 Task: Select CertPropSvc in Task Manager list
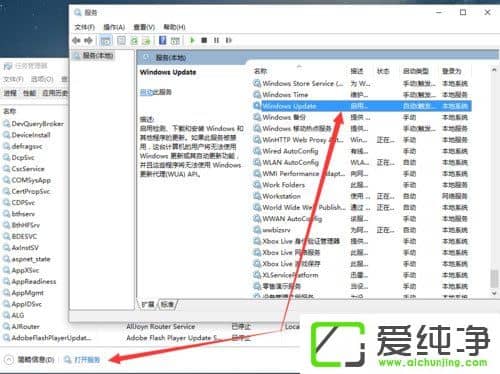[27, 191]
